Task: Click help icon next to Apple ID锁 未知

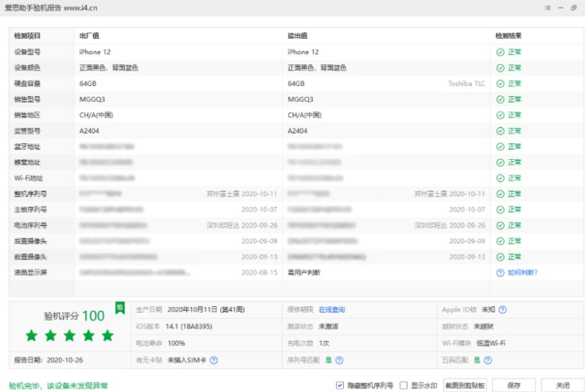Action: click(502, 309)
